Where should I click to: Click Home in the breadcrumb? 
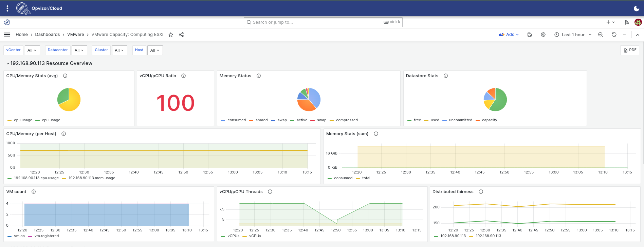click(22, 35)
